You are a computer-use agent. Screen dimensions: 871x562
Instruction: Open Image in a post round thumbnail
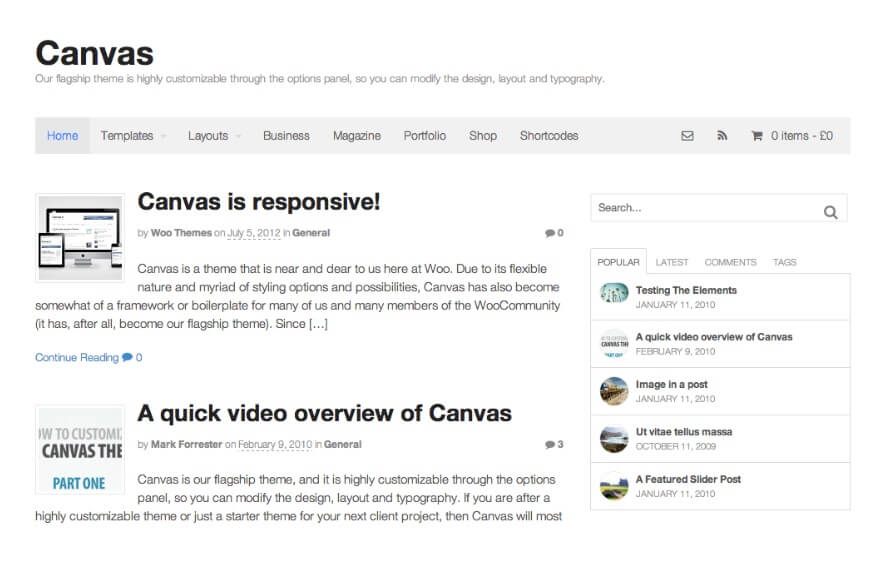pos(614,391)
